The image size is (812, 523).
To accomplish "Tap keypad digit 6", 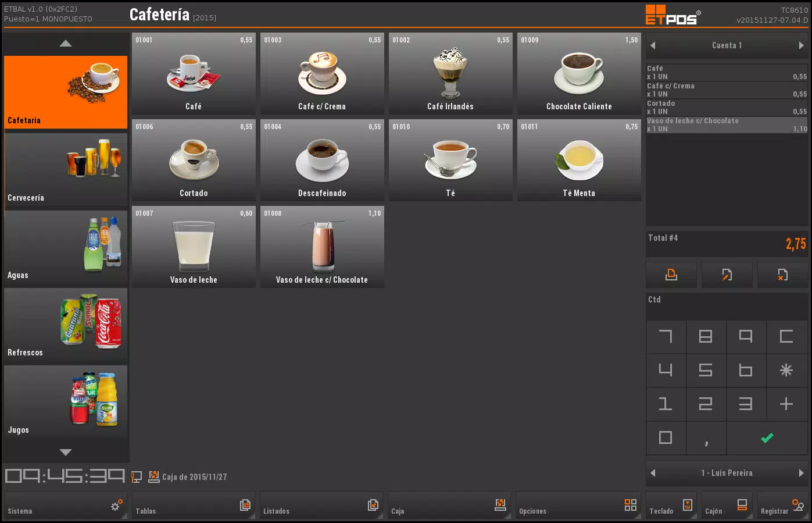I will [746, 370].
